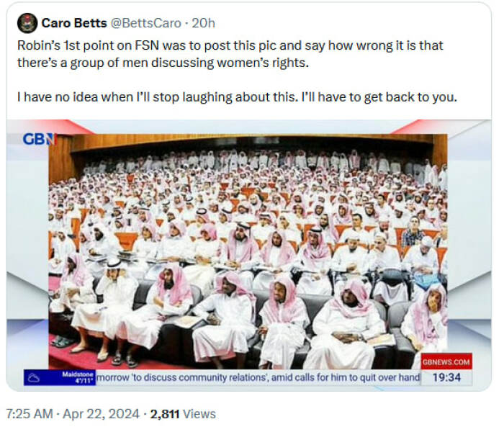504x432 pixels.
Task: Click the Apr 22, 2024 date
Action: [x=101, y=414]
